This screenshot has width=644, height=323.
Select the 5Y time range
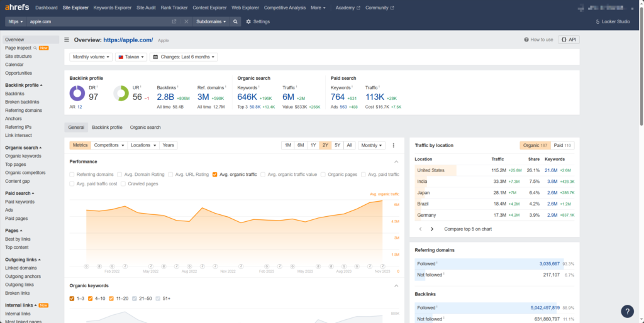tap(337, 145)
